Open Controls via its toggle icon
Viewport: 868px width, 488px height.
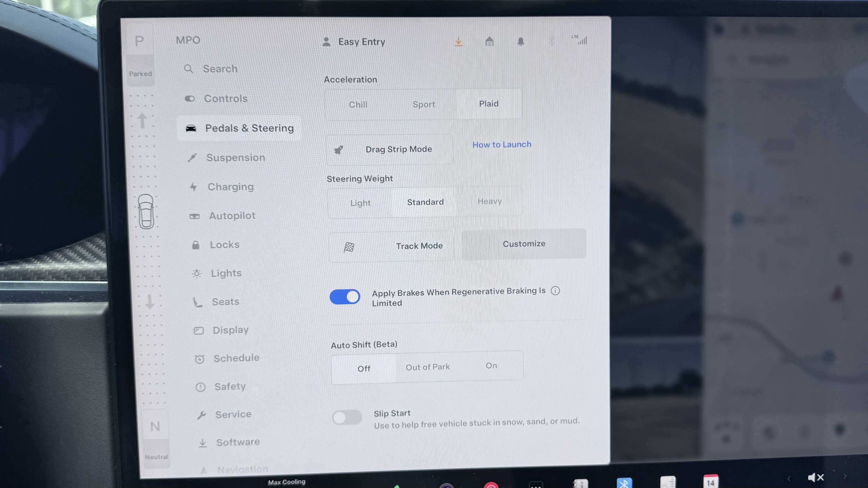pyautogui.click(x=190, y=99)
